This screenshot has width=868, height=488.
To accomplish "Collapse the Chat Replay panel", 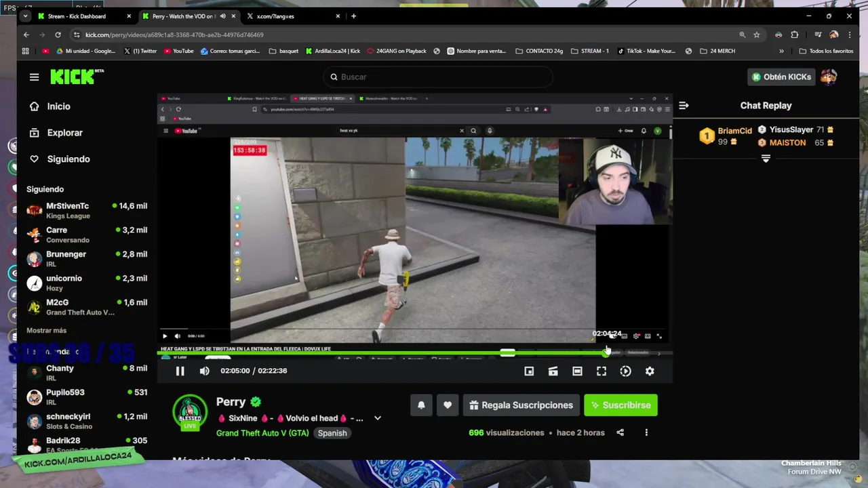I will tap(684, 105).
